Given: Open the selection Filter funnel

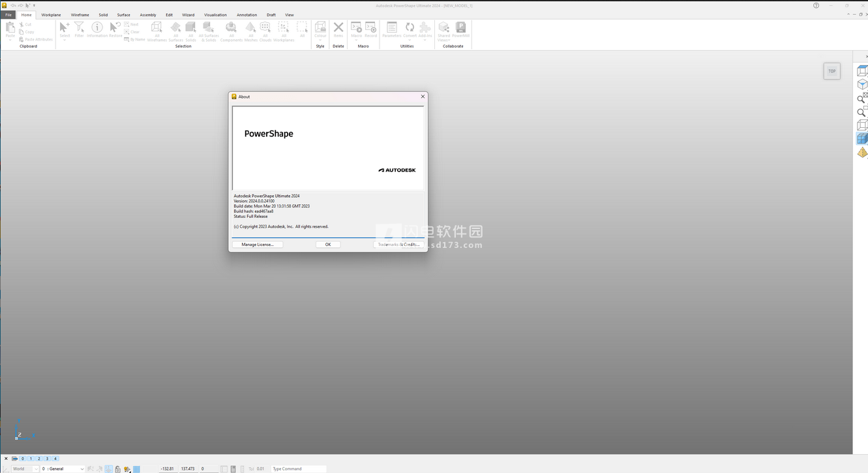Looking at the screenshot, I should click(79, 29).
